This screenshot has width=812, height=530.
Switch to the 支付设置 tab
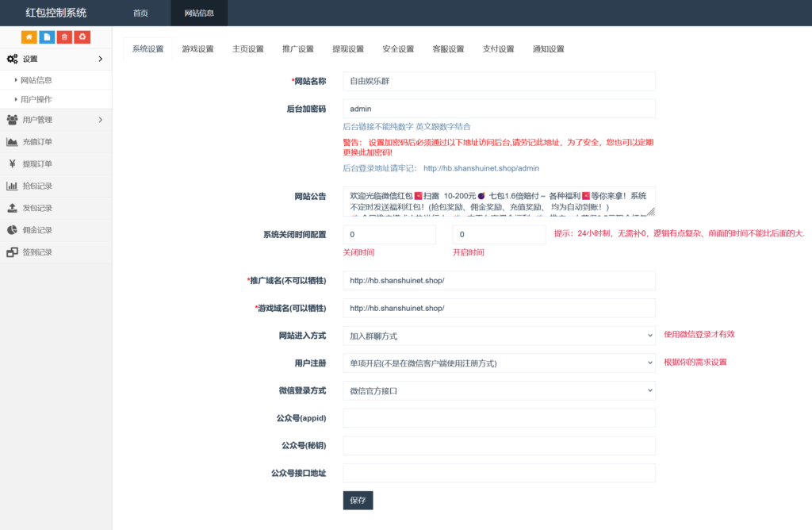[x=497, y=48]
